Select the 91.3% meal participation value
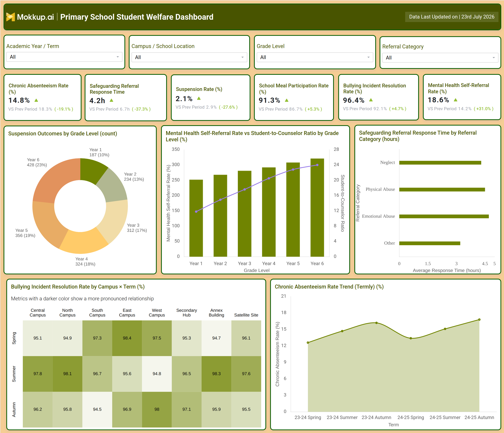Viewport: 504px width, 433px height. pos(269,100)
